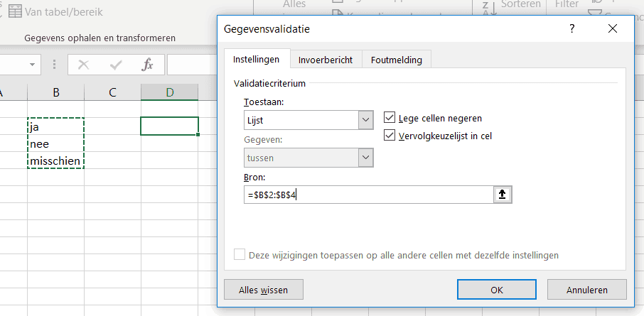Viewport: 644px width, 316px height.
Task: Click the Annuleren button
Action: (x=587, y=290)
